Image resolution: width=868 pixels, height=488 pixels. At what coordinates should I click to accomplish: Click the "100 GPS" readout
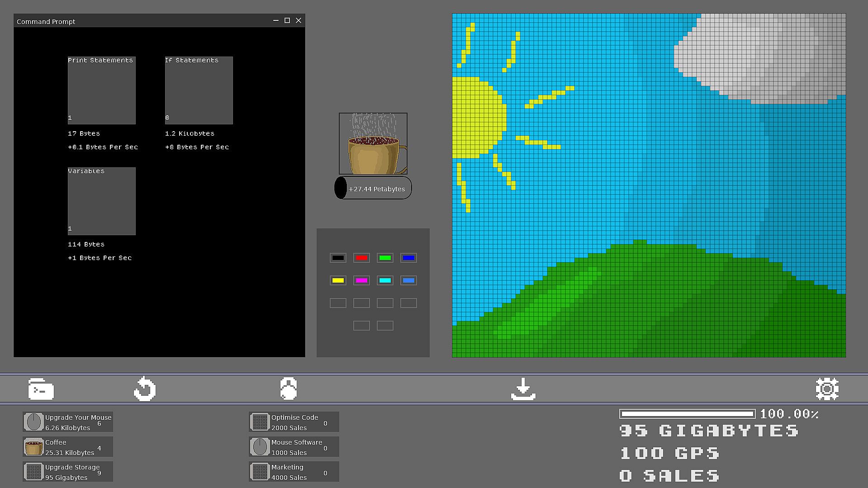(669, 453)
